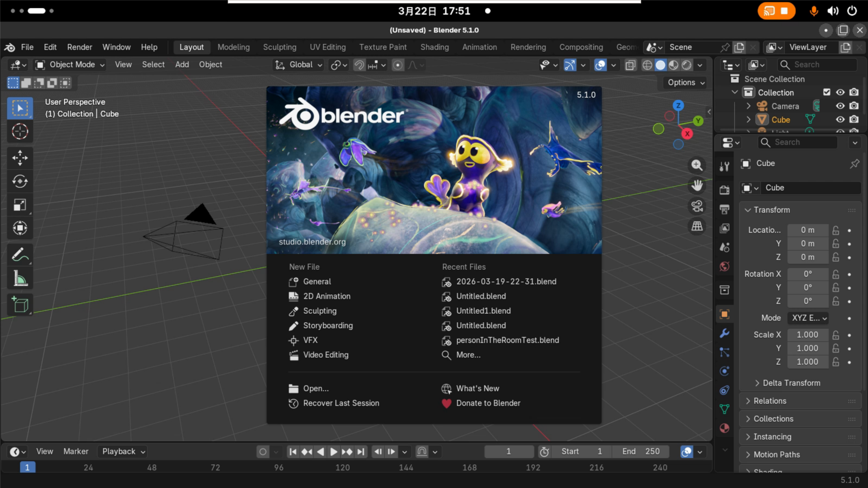The width and height of the screenshot is (868, 488).
Task: Open the Output properties tab
Action: 725,209
